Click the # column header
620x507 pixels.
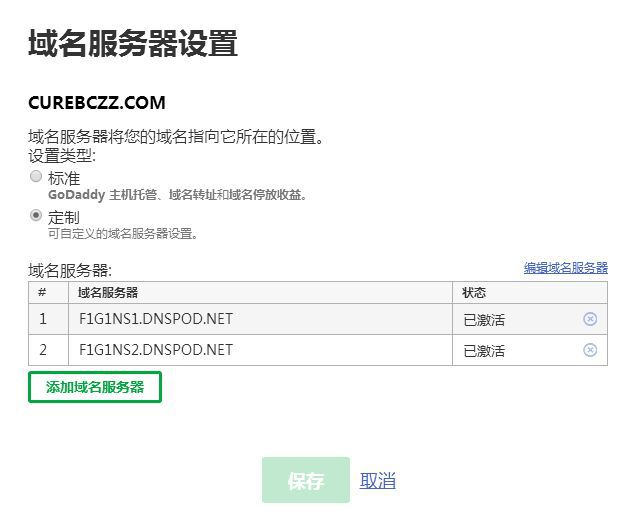click(43, 292)
